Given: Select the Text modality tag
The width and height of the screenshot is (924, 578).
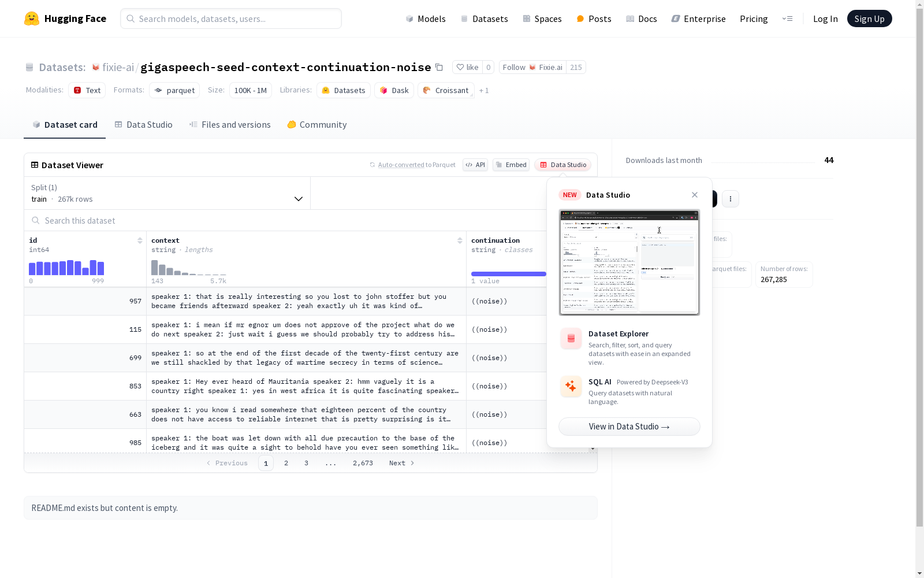Looking at the screenshot, I should [87, 90].
